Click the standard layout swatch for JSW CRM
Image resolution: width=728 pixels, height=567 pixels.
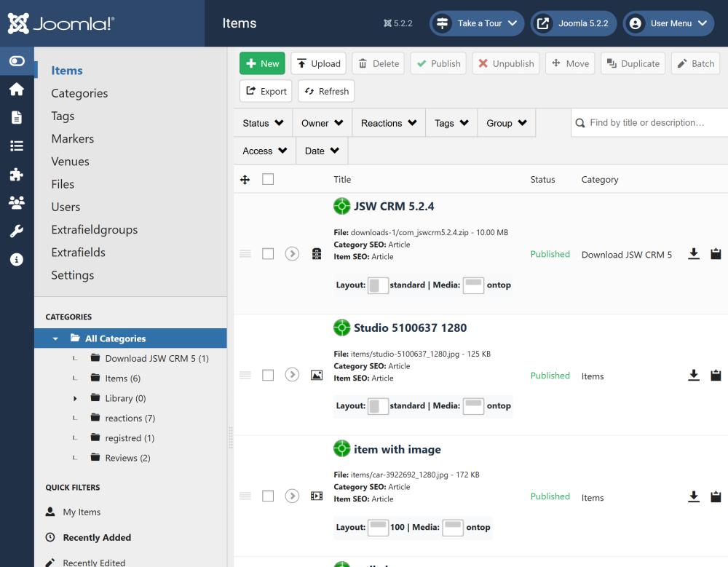click(x=378, y=285)
